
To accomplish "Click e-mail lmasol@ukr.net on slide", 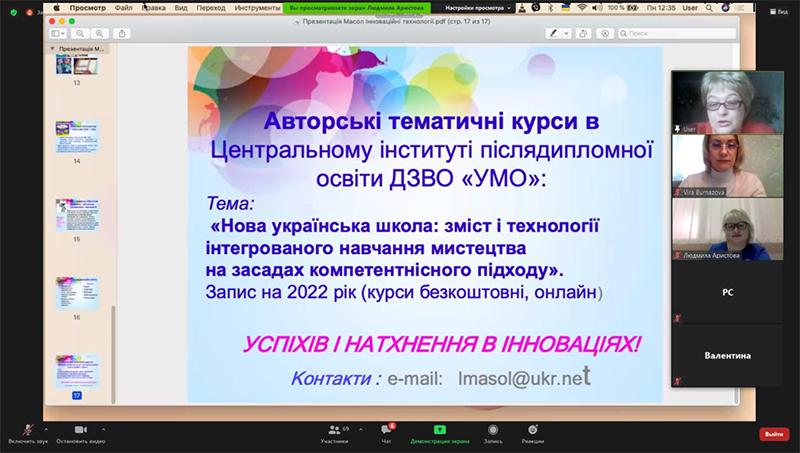I will 524,378.
